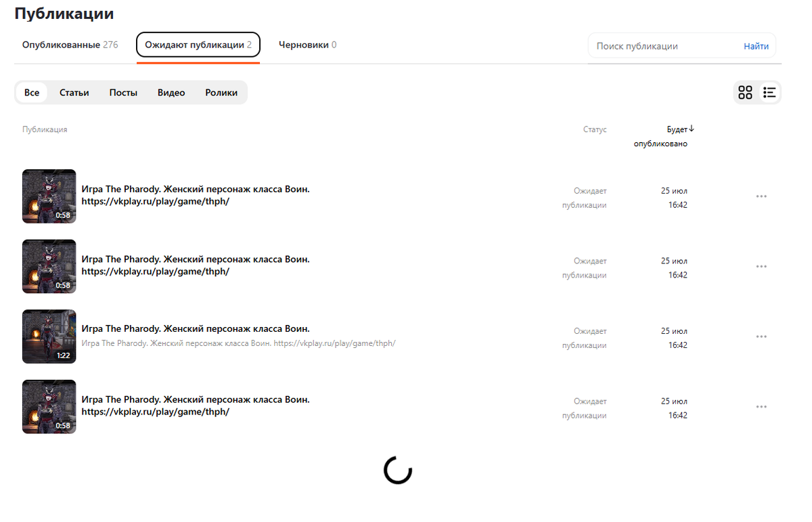Click the Найти search button
The height and width of the screenshot is (522, 812).
756,46
